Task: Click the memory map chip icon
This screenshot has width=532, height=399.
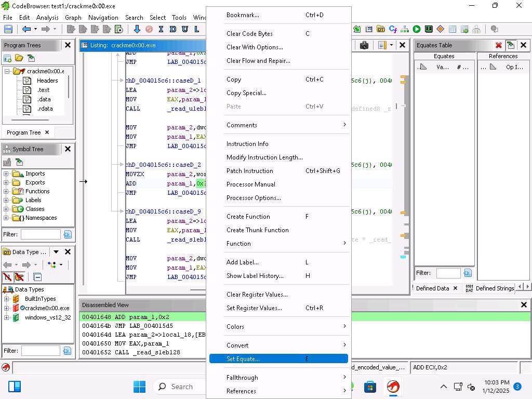Action: click(429, 30)
